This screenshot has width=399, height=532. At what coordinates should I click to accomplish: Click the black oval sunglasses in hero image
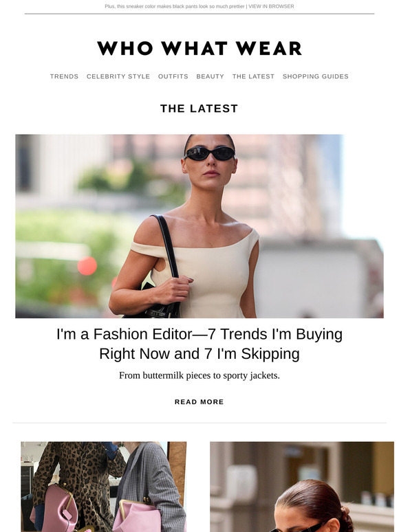(x=210, y=153)
